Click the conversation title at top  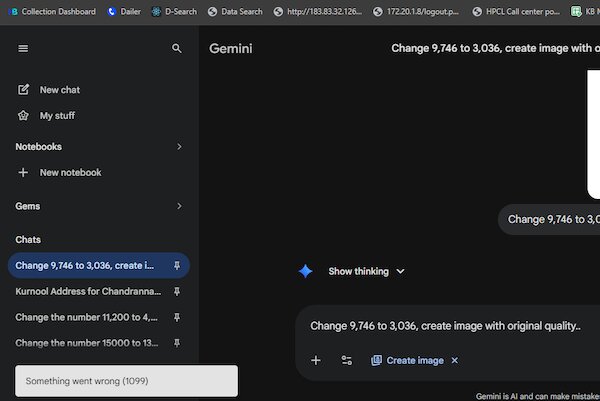coord(495,48)
